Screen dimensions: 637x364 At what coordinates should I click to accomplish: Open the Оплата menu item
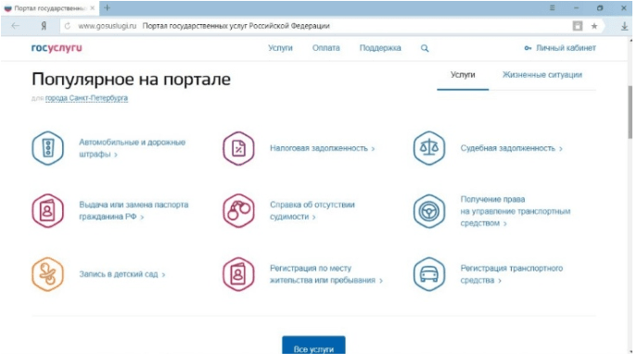tap(325, 48)
